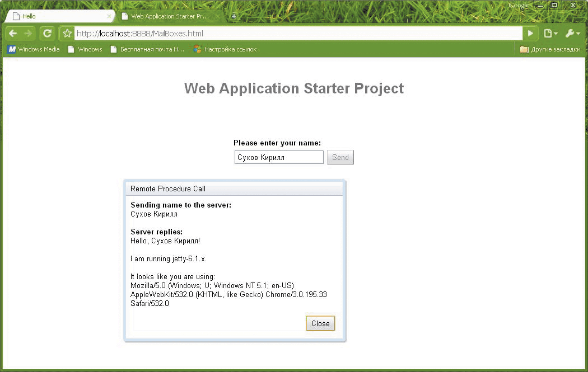
Task: Click the 'Server replies:' label
Action: pyautogui.click(x=156, y=232)
